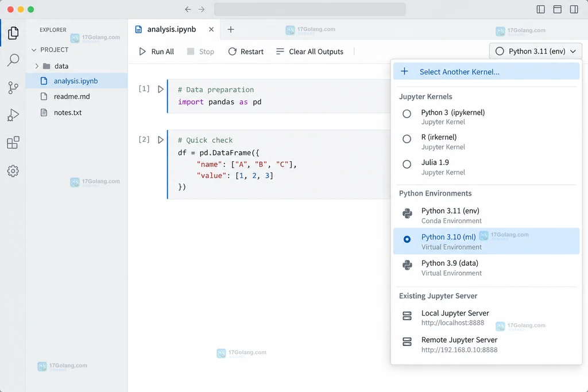
Task: Toggle the bottom panel layout icon
Action: tap(557, 9)
